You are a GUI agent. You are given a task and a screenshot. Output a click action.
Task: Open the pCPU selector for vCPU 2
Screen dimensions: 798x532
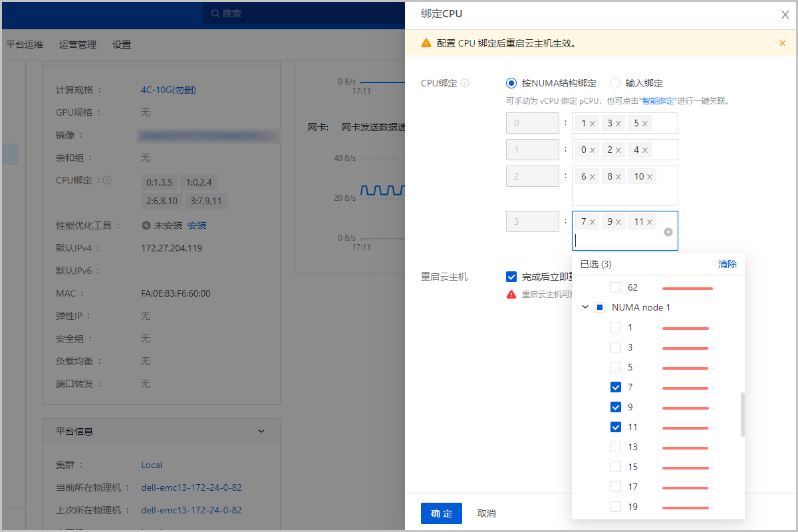624,186
